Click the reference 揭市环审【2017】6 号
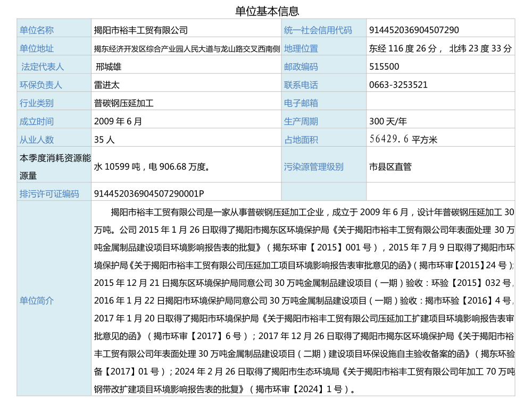The height and width of the screenshot is (398, 532). pyautogui.click(x=197, y=336)
